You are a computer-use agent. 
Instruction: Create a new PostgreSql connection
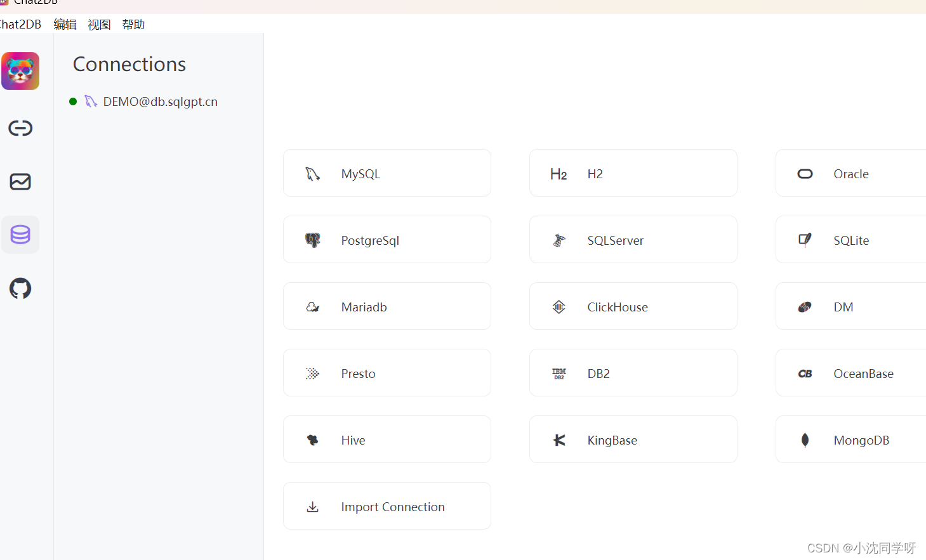(387, 240)
